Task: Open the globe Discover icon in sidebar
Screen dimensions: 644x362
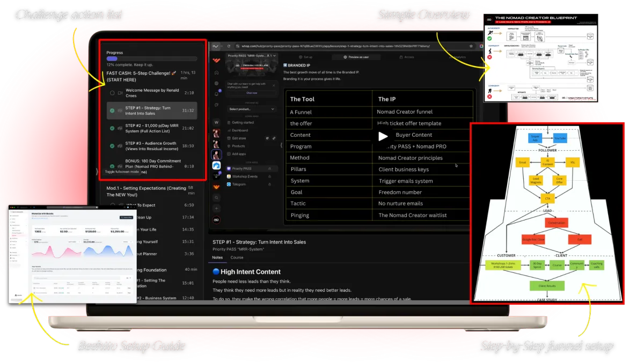Action: (x=216, y=83)
